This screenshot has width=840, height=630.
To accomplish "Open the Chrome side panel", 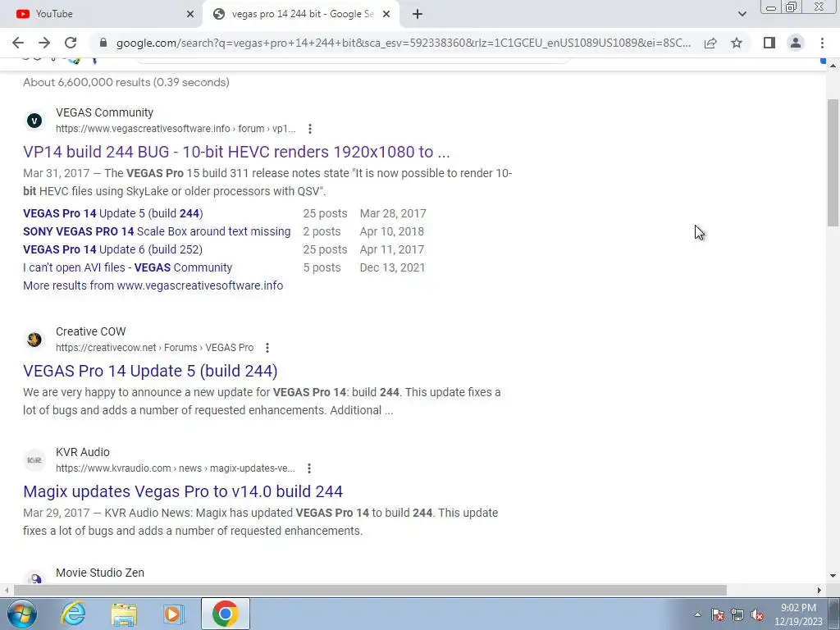I will [x=769, y=43].
